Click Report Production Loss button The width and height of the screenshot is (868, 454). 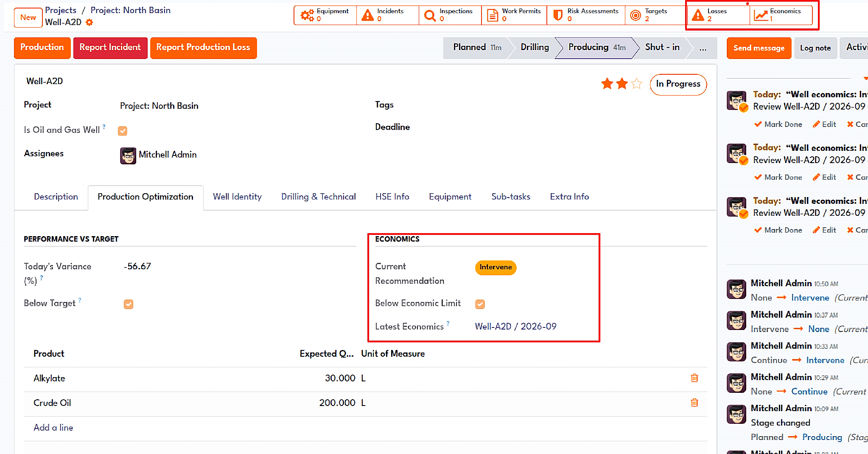(203, 48)
